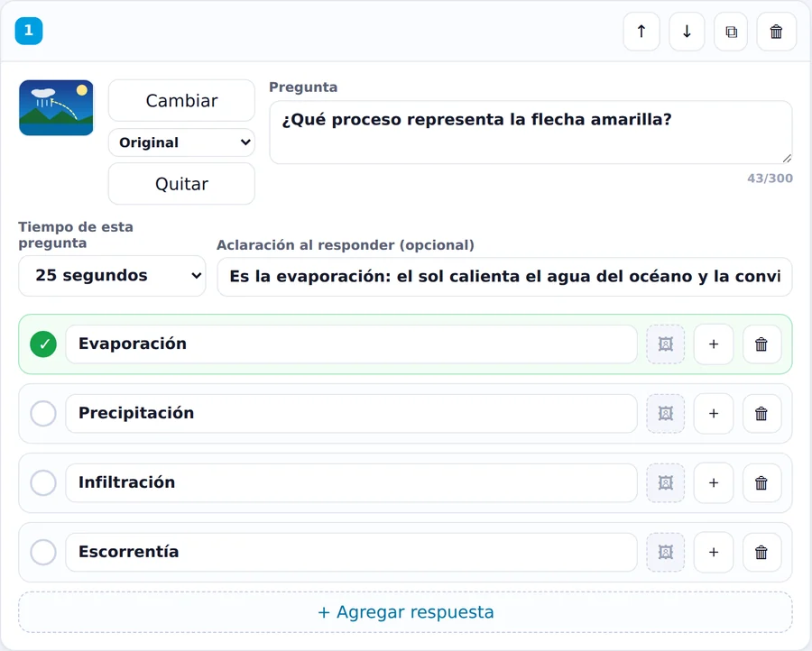This screenshot has width=812, height=651.
Task: Delete the Precipitación answer
Action: [x=761, y=414]
